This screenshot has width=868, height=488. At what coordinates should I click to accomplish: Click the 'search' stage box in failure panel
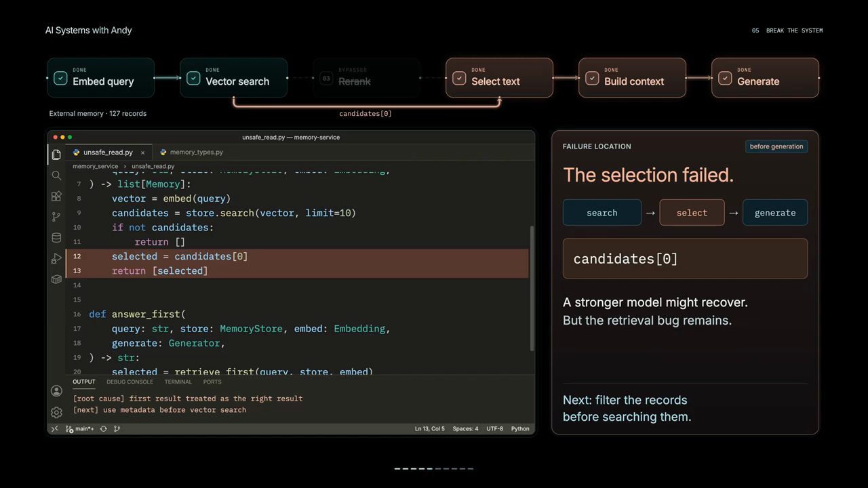(x=602, y=212)
